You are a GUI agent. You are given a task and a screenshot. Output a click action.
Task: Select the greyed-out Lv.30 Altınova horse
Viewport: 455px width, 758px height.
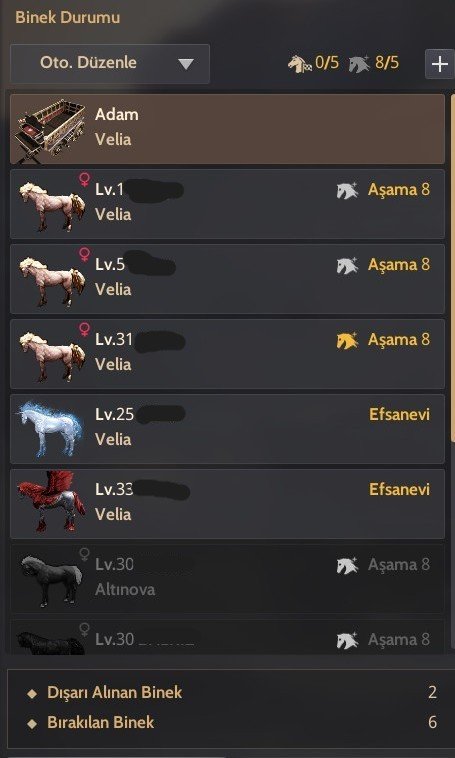227,579
